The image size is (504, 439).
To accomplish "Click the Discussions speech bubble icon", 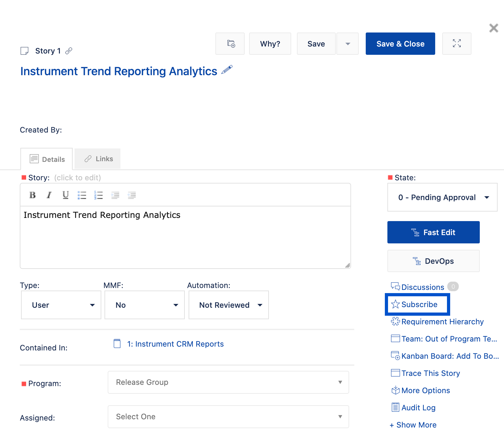I will 395,287.
